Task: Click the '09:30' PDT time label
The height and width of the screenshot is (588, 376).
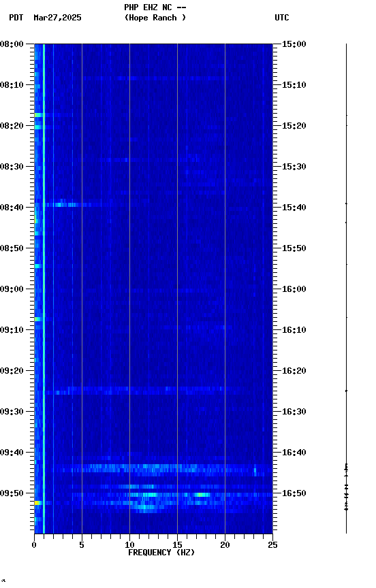Action: pos(12,412)
